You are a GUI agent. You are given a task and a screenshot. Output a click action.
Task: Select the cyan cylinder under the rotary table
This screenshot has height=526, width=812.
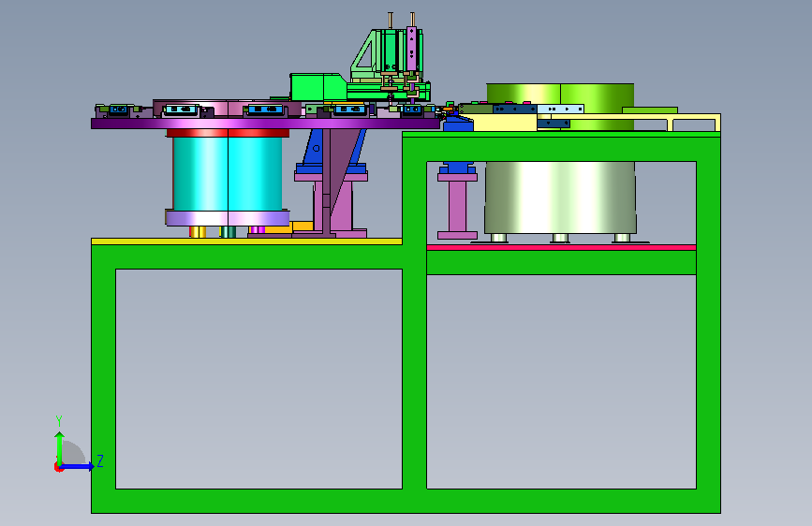pos(228,173)
